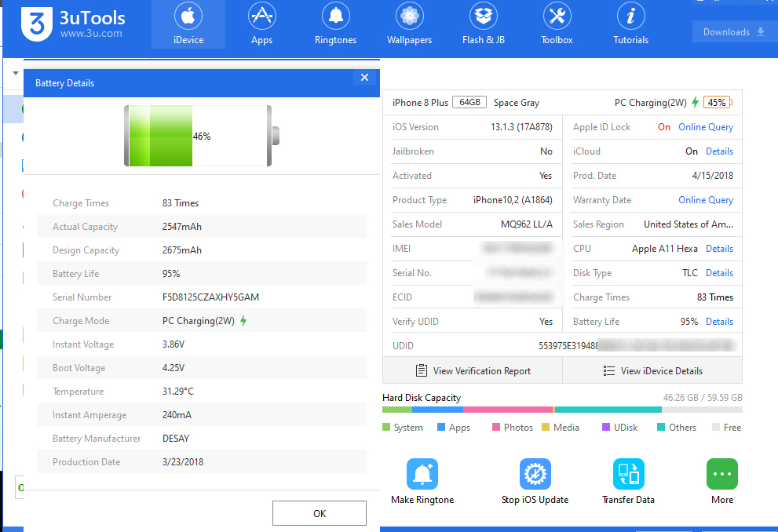Click the 3/23/2018 Production Date value
The image size is (778, 532).
[x=183, y=461]
